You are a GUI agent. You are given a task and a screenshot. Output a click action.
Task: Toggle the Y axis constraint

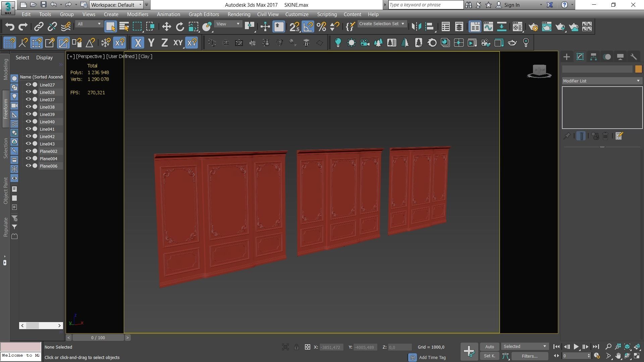click(151, 43)
